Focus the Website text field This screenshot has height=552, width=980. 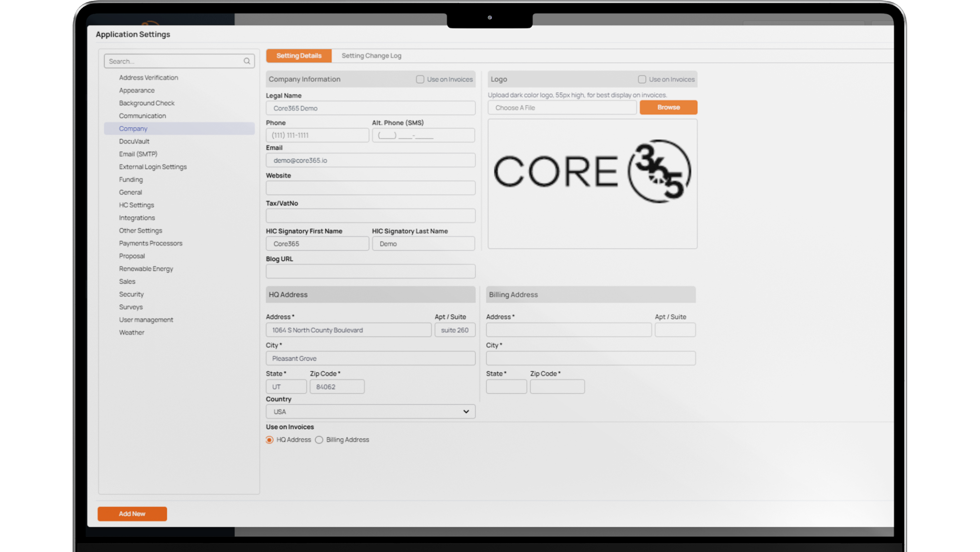point(370,188)
